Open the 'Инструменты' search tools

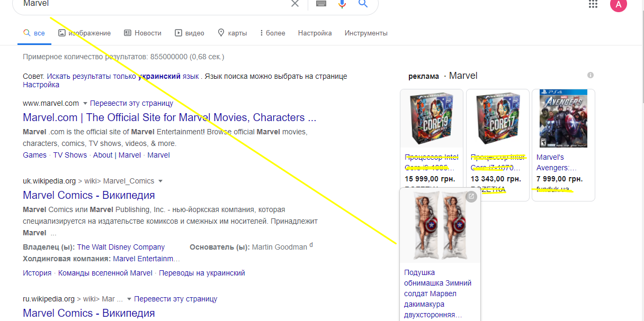pyautogui.click(x=366, y=33)
